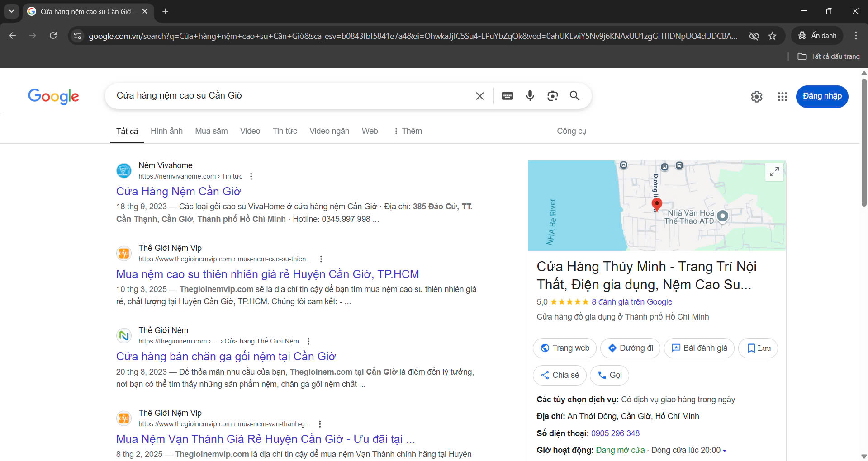Switch to the Mua sắm tab
Image resolution: width=868 pixels, height=461 pixels.
click(211, 131)
